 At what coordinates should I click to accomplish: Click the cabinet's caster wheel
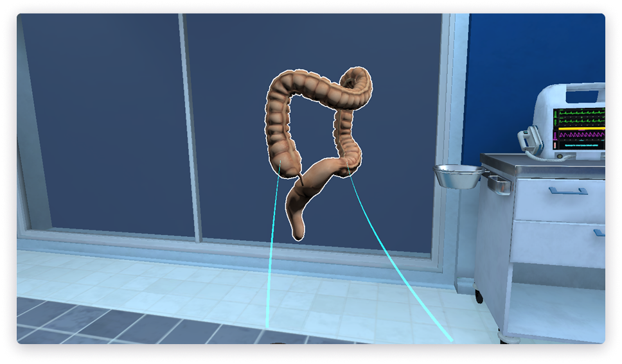point(479,296)
